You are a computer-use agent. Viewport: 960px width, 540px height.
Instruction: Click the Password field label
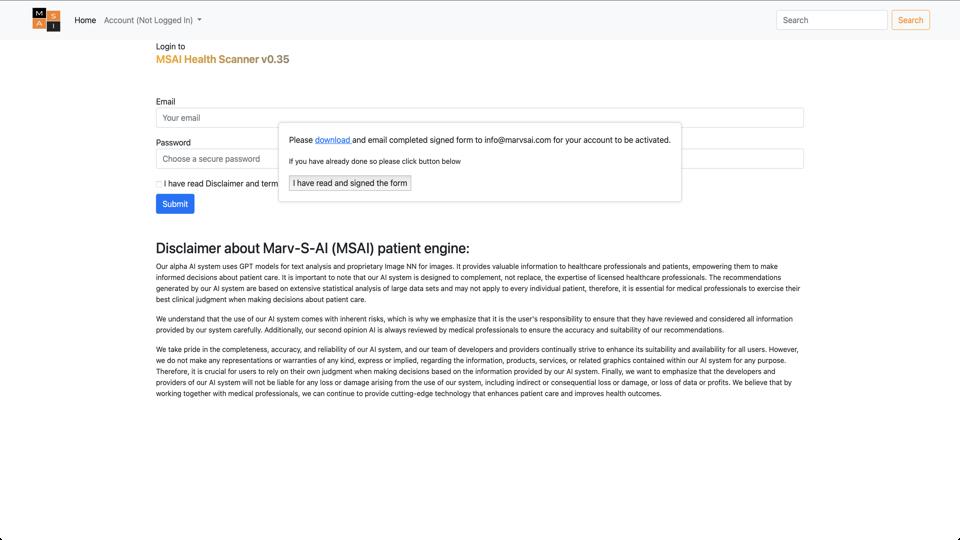(x=173, y=143)
